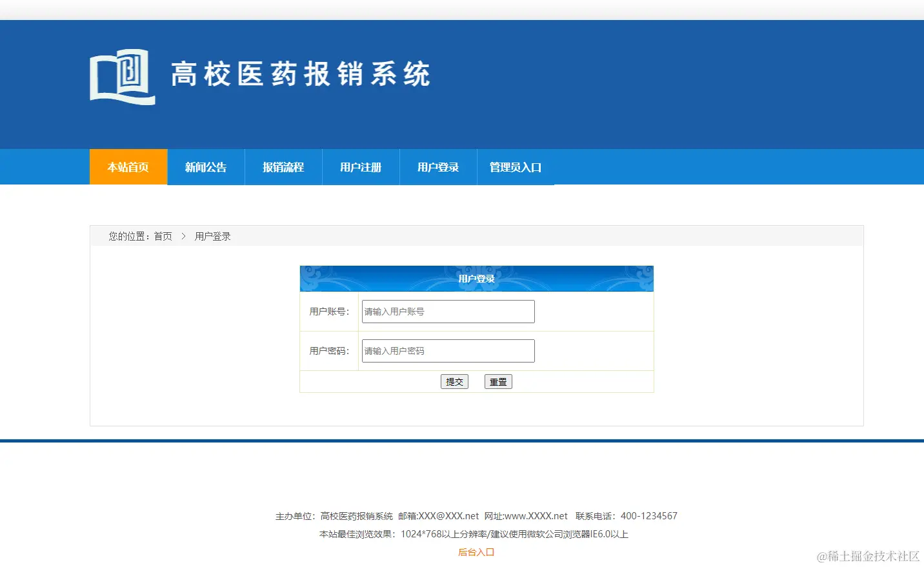Open the 报销流程 navigation item
The height and width of the screenshot is (567, 924).
point(283,167)
